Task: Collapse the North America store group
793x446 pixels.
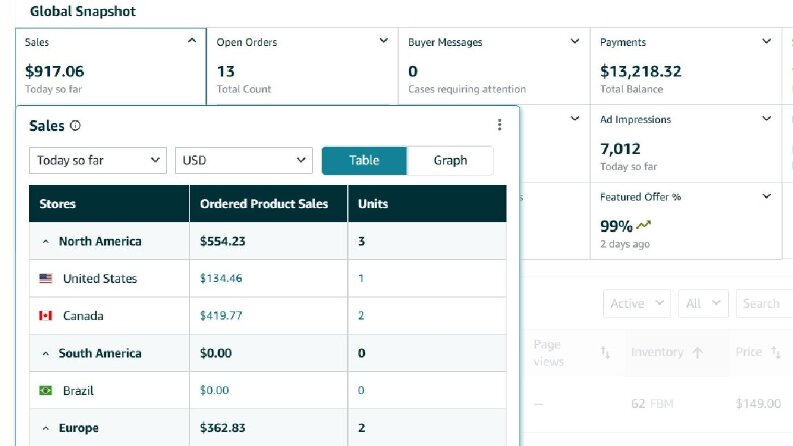Action: [x=46, y=242]
